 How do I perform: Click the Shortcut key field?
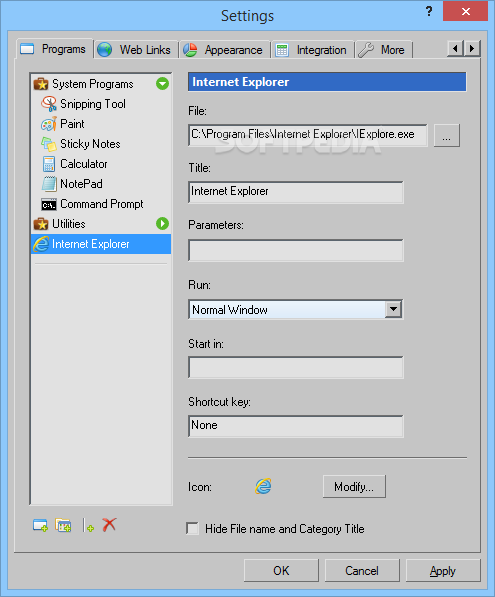[x=295, y=426]
